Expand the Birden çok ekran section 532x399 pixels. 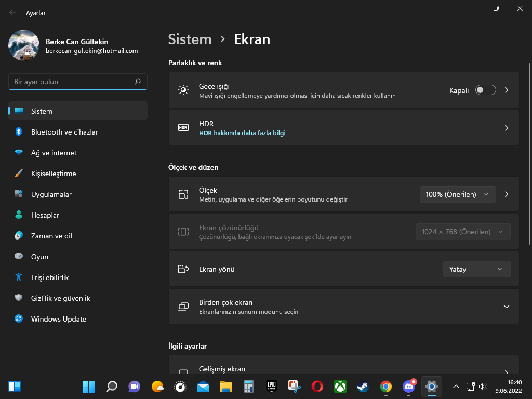coord(506,307)
